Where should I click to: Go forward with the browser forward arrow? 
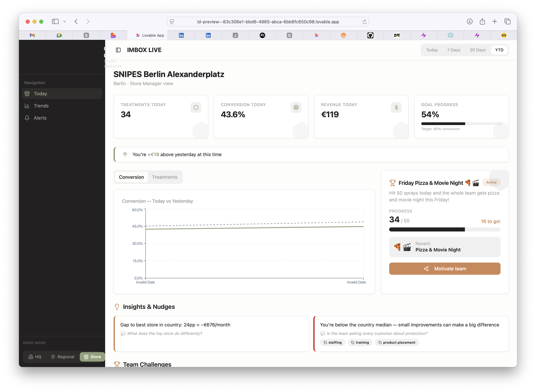point(88,22)
